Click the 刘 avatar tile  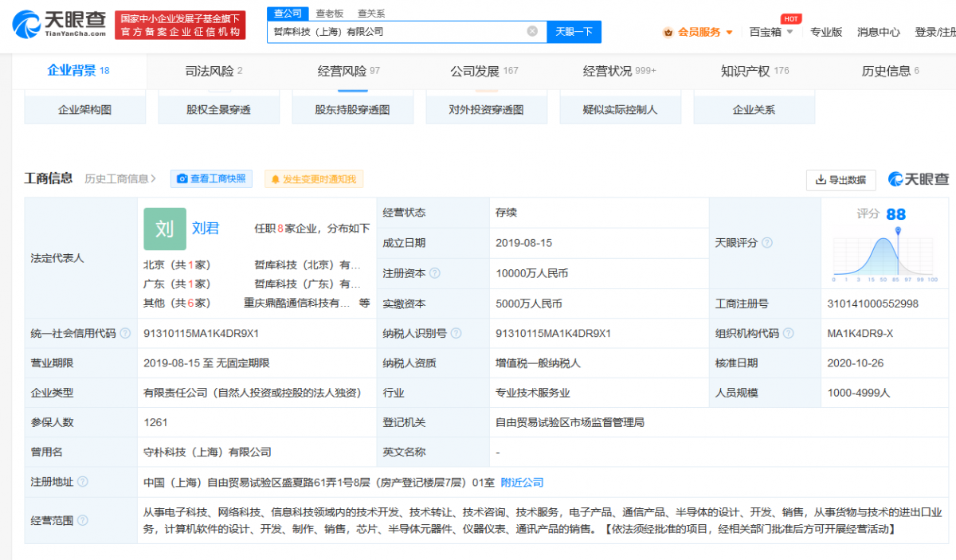(165, 229)
